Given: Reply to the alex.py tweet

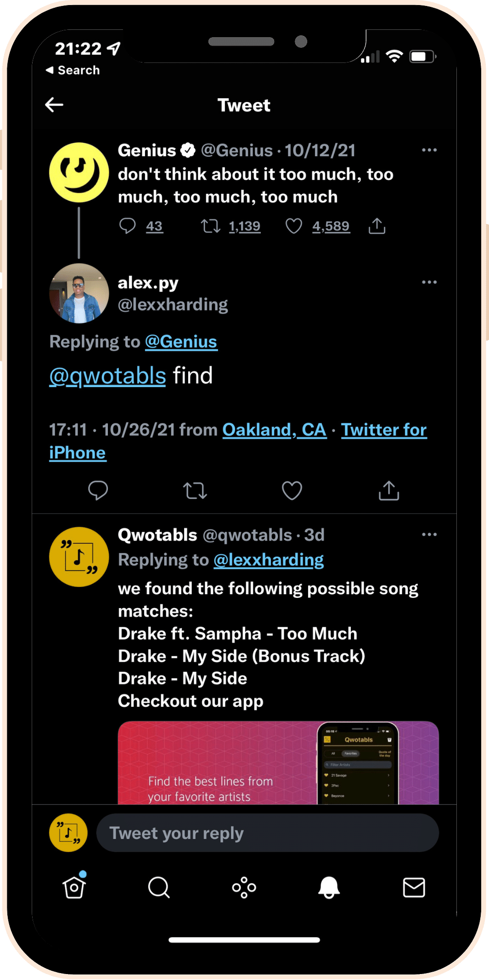Looking at the screenshot, I should click(98, 490).
